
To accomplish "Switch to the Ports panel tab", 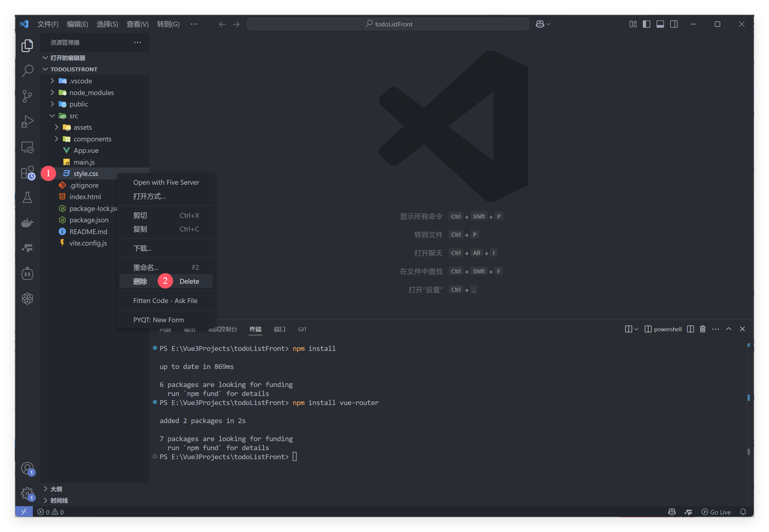I will [x=279, y=329].
